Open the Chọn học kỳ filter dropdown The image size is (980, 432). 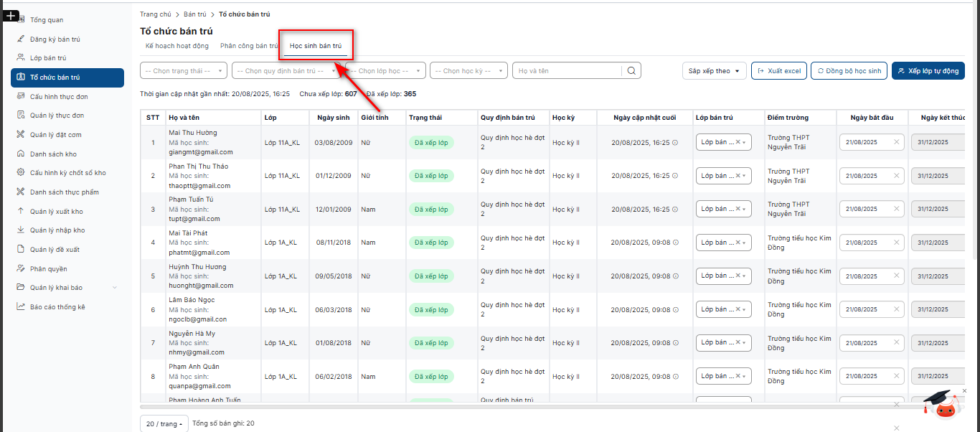point(468,71)
